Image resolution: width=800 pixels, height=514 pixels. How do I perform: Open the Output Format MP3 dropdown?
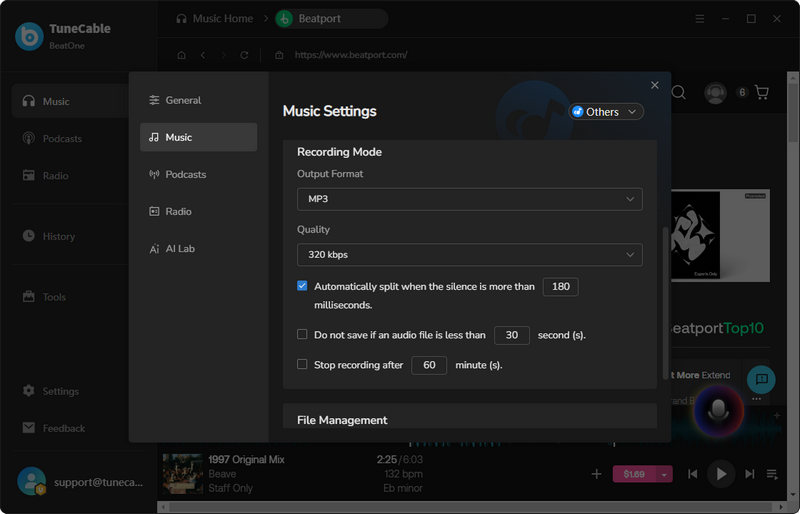[x=469, y=199]
